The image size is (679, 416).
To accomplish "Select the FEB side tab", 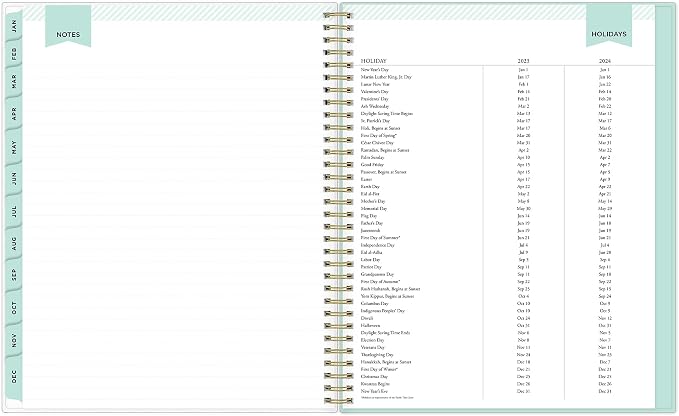I will (x=13, y=54).
